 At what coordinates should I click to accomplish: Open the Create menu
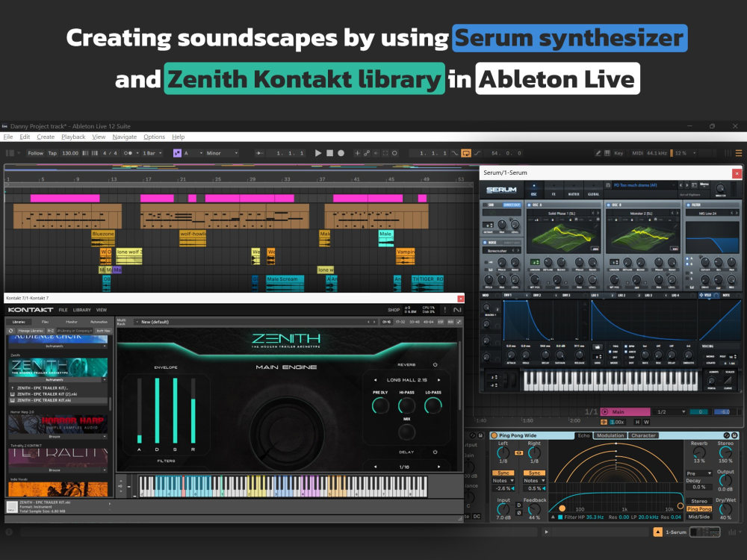[x=46, y=137]
